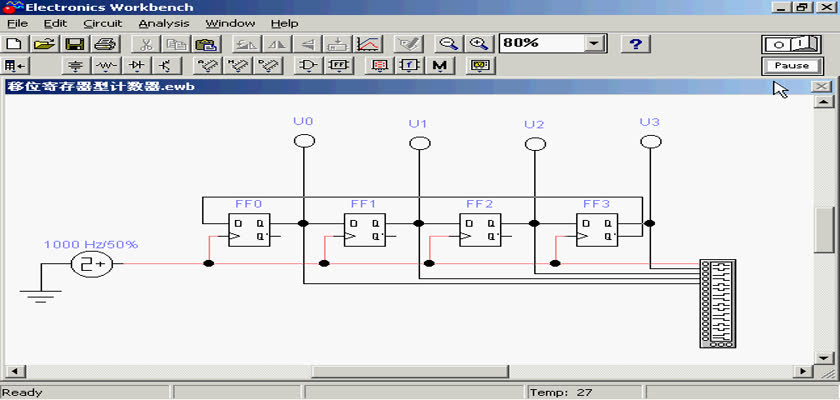Click the Zoom Out magnifier icon

[449, 44]
